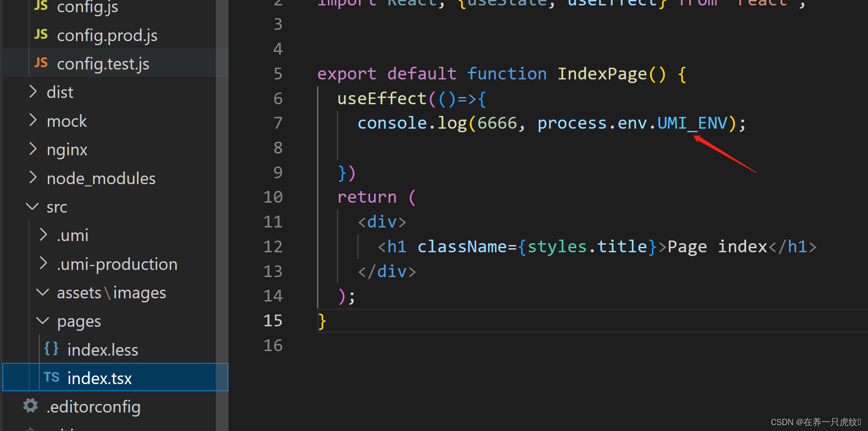
Task: Click the JS icon beside config.test.js
Action: [x=41, y=63]
